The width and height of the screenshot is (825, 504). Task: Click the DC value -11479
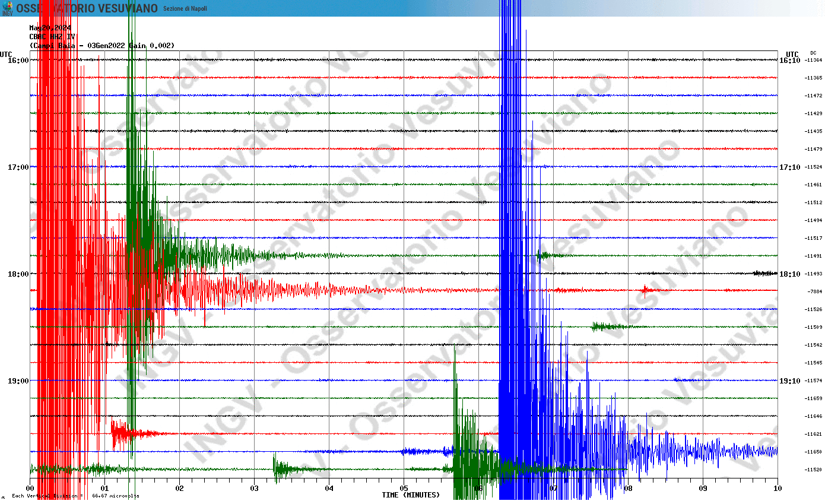(813, 149)
